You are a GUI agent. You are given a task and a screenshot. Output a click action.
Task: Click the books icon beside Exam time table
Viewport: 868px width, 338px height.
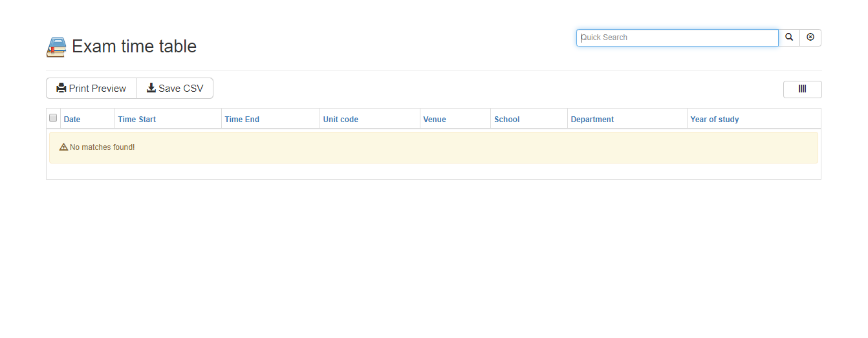pos(56,47)
